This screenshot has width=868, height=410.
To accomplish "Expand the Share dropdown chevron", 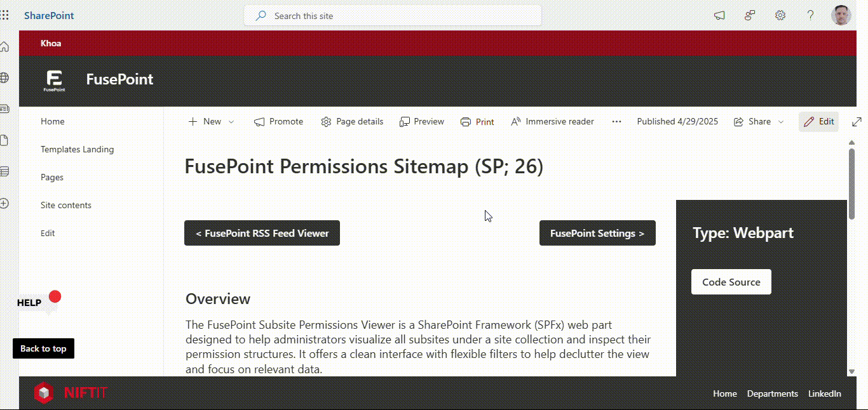I will point(781,122).
